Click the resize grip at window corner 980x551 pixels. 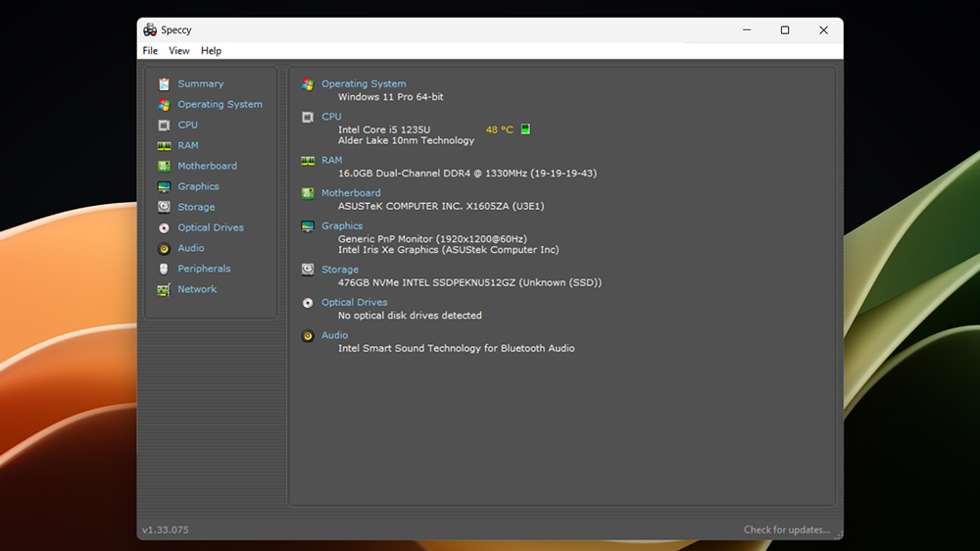click(x=838, y=534)
